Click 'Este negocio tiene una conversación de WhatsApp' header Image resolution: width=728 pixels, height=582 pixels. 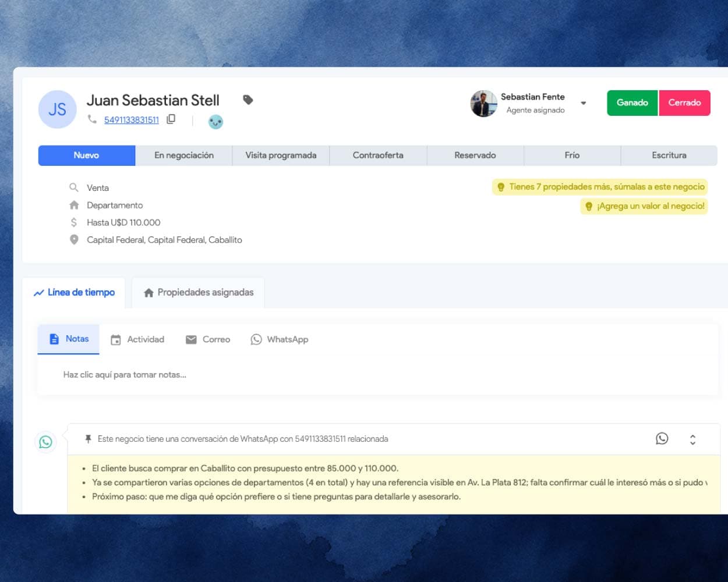243,439
